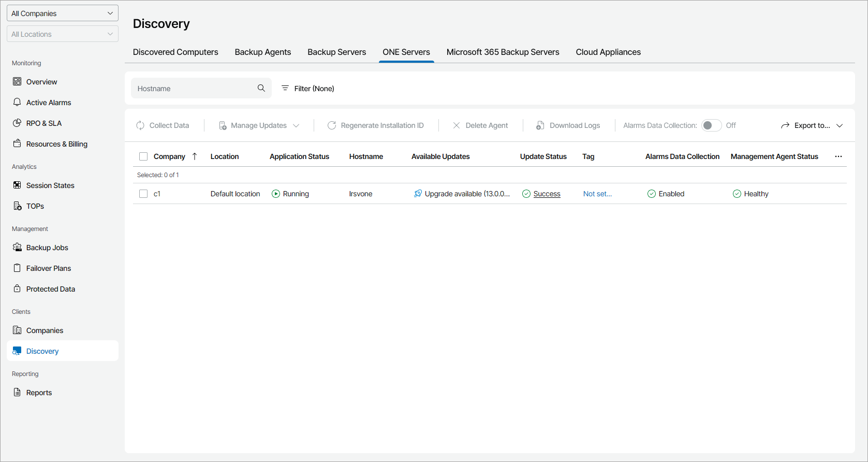Open the Success update status link
The height and width of the screenshot is (462, 868).
(547, 194)
